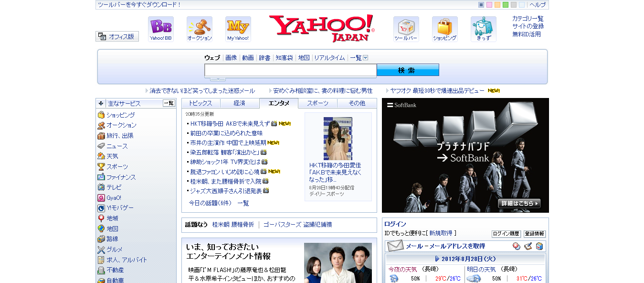Select the 知恵袋 search type
Screen dimensions: 644x283
click(284, 58)
